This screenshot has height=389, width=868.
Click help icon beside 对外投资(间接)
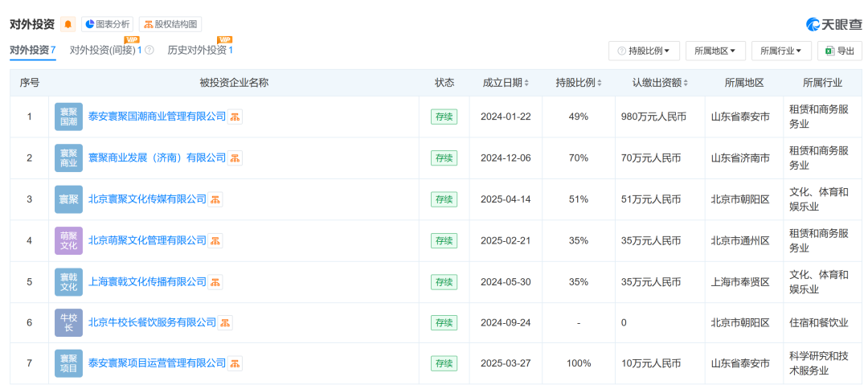tap(149, 51)
